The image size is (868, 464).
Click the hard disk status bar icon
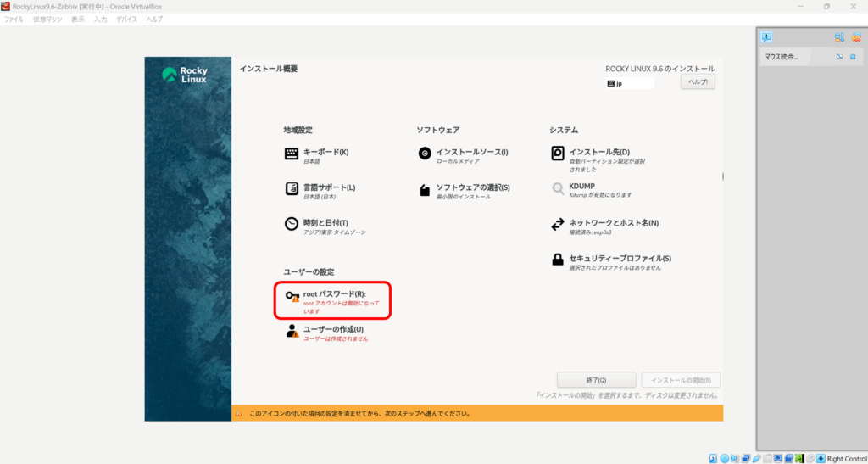pos(713,458)
